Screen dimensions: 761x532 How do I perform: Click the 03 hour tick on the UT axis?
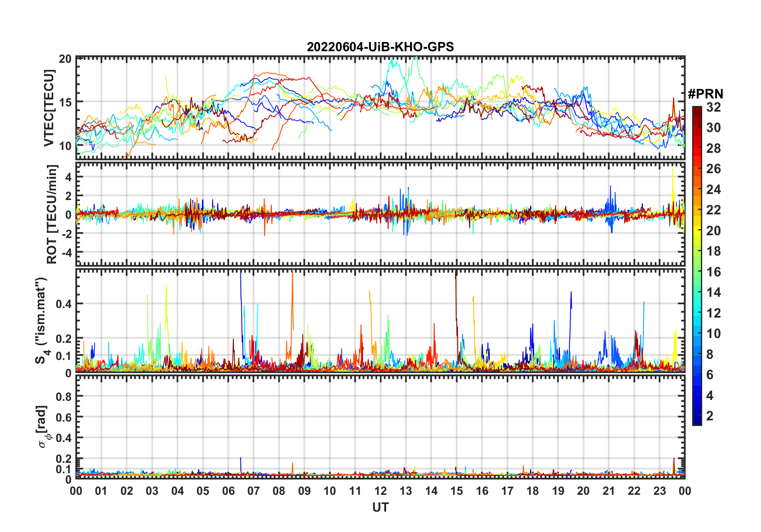coord(152,491)
